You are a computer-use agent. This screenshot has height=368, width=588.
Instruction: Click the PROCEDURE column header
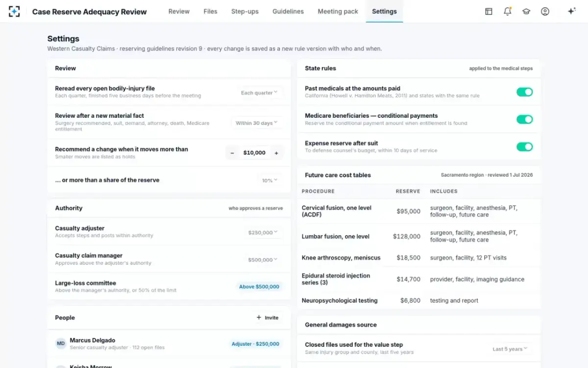[x=318, y=191]
